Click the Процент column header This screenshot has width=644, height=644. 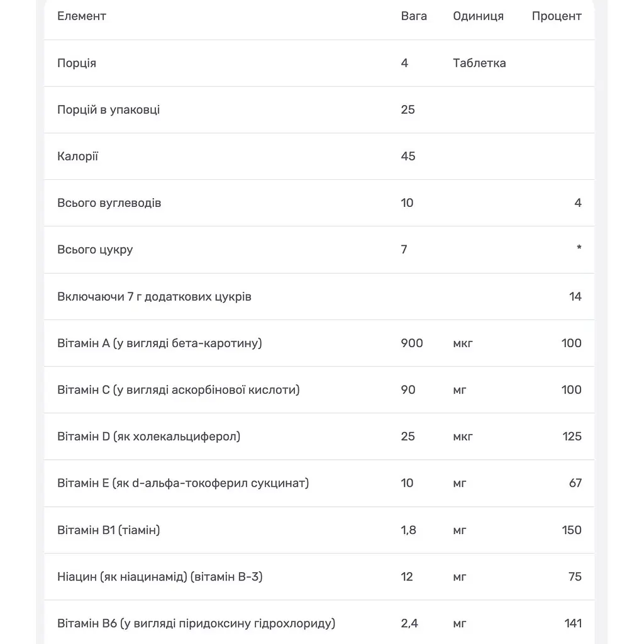click(557, 16)
